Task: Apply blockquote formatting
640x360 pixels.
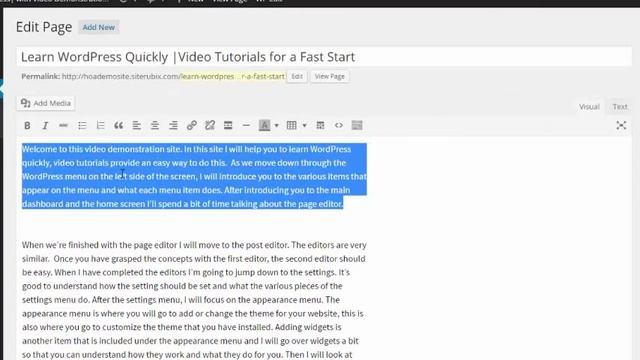Action: tap(118, 125)
